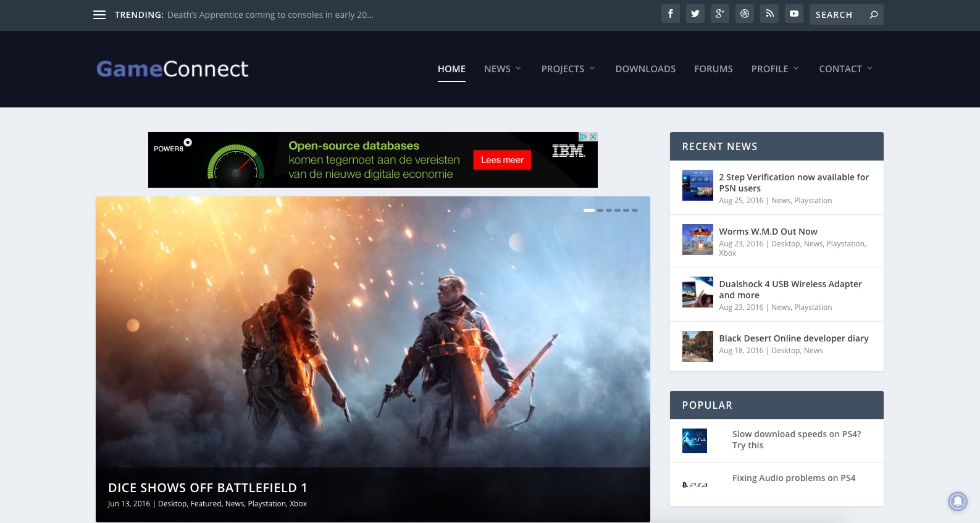Viewport: 980px width, 523px height.
Task: Open Worms W.M.D Out Now article
Action: [x=768, y=232]
